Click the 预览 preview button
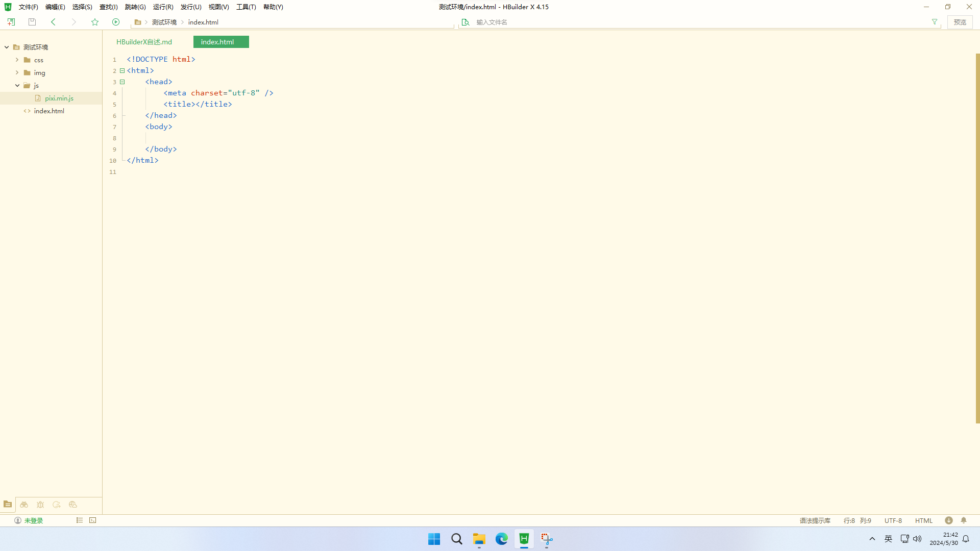This screenshot has width=980, height=551. click(x=959, y=22)
